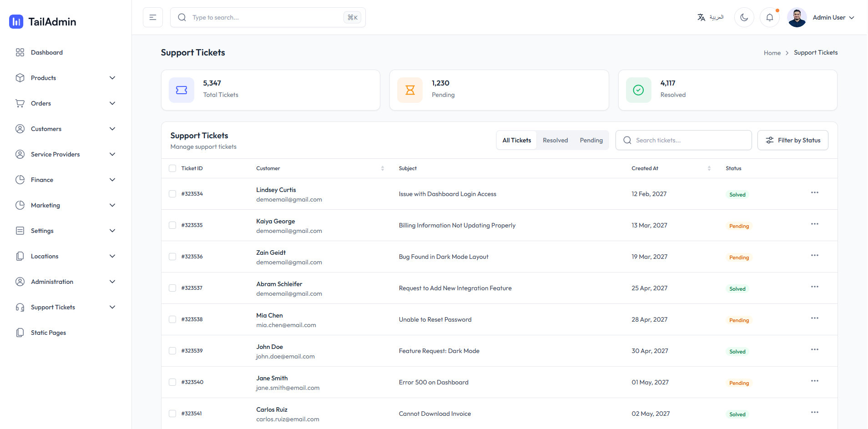Go to Home via breadcrumb link

click(x=772, y=53)
